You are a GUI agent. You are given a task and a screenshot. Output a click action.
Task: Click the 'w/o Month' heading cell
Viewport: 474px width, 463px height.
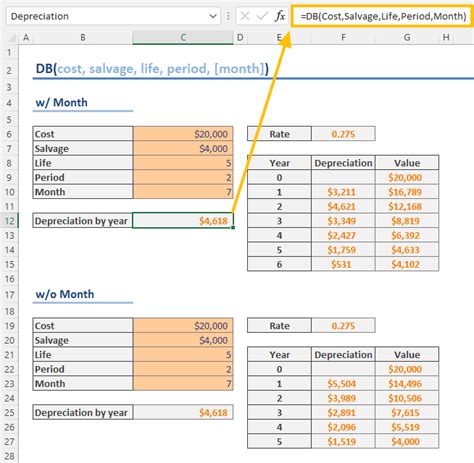[83, 294]
